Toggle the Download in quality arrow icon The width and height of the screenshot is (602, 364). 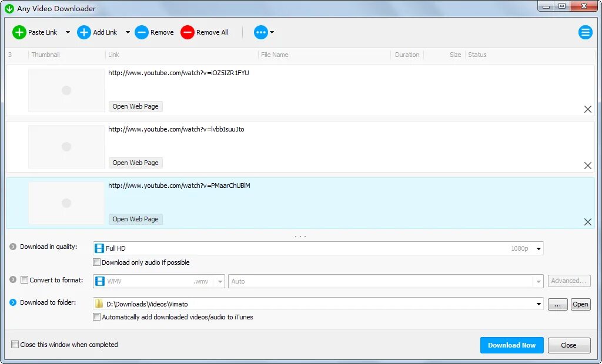13,247
